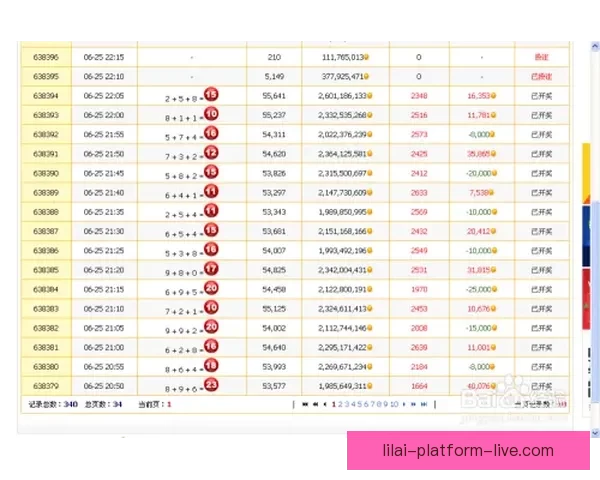
Task: Click the coin icon beside 377,925,471
Action: pos(366,77)
